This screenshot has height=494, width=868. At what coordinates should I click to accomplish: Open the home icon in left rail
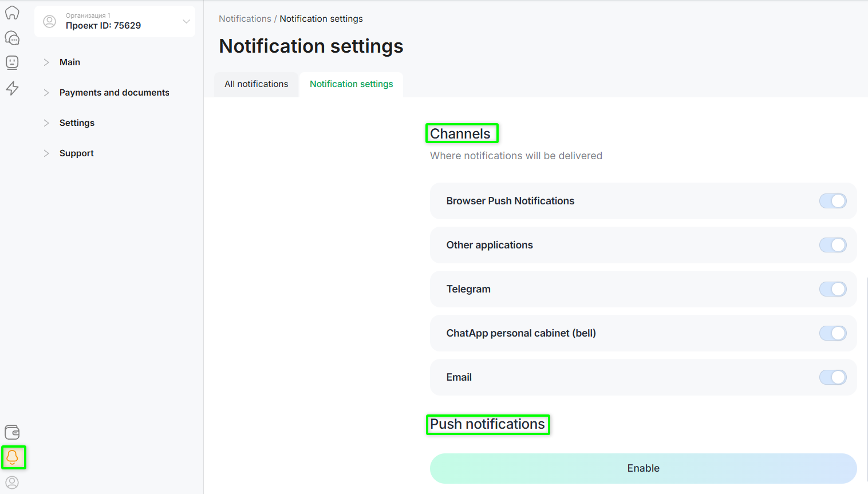point(12,13)
